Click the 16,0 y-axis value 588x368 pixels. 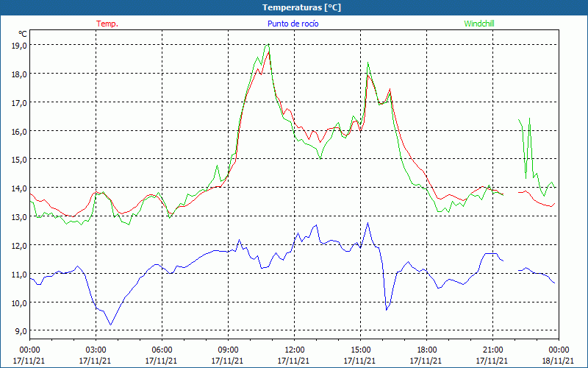point(19,132)
